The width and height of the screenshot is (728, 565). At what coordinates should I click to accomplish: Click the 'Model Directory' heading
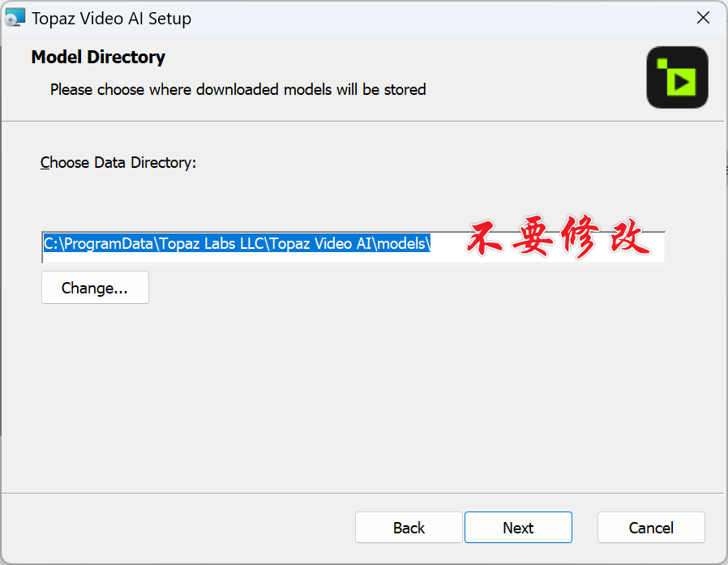pos(98,57)
